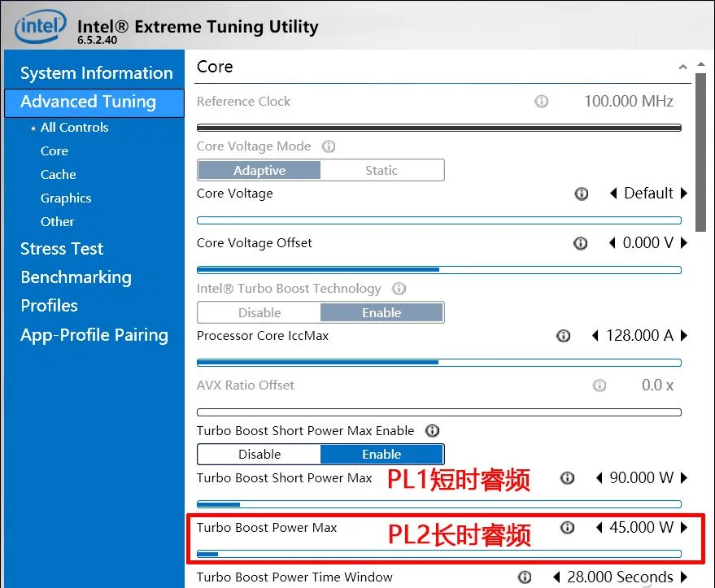Decrease the 28.000 Seconds time window

pyautogui.click(x=556, y=577)
